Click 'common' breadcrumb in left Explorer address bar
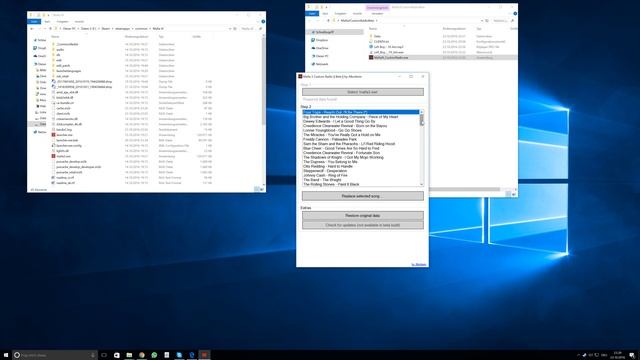 (141, 29)
